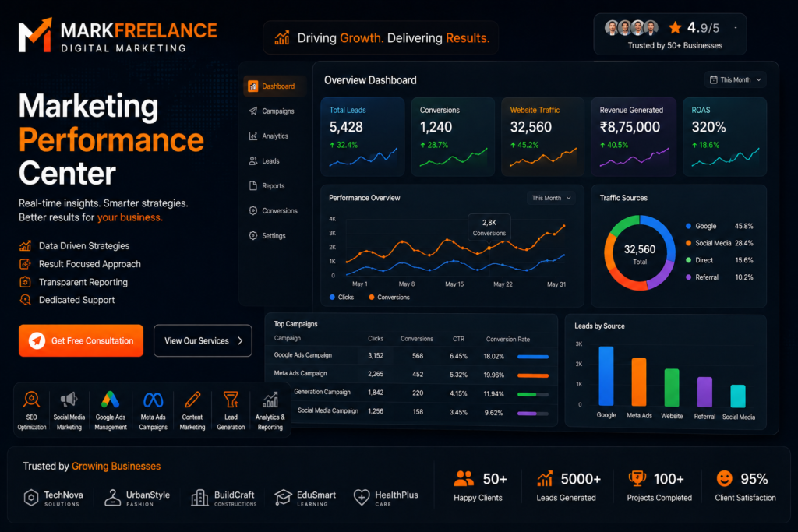Click the Total Leads stat card
798x532 pixels.
(362, 136)
